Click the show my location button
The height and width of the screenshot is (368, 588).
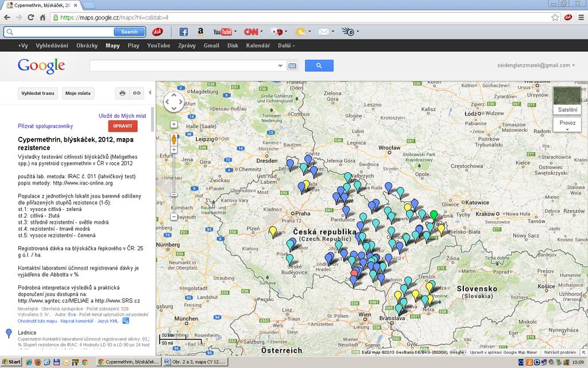point(173,124)
